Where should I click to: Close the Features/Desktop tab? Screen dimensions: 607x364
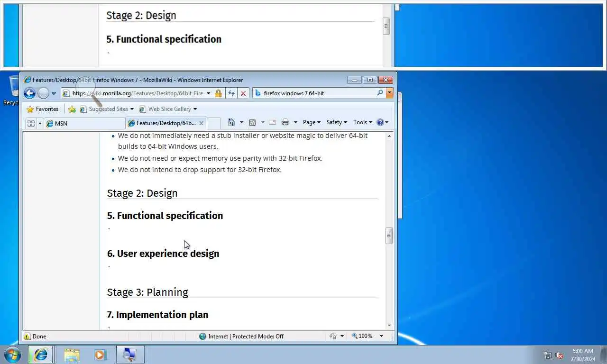coord(201,123)
